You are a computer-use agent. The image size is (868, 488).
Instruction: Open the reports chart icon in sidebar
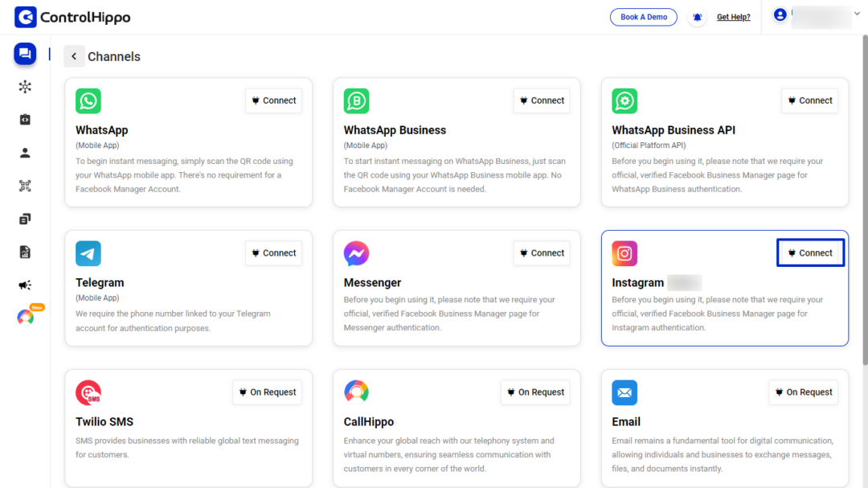click(x=25, y=252)
